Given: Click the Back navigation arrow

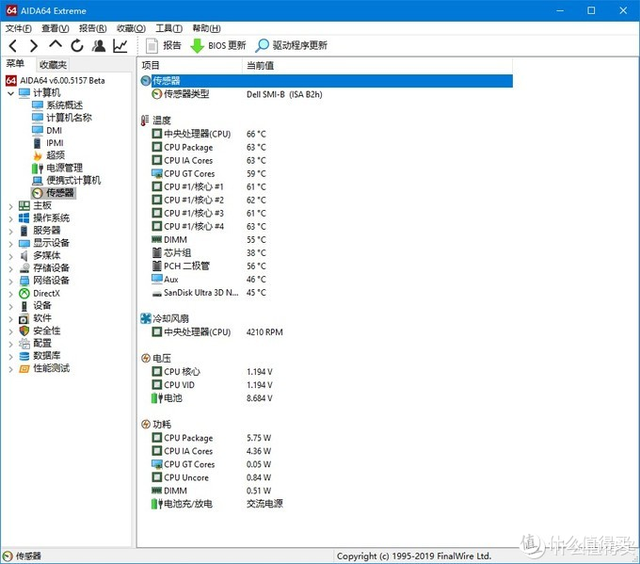Looking at the screenshot, I should [12, 46].
